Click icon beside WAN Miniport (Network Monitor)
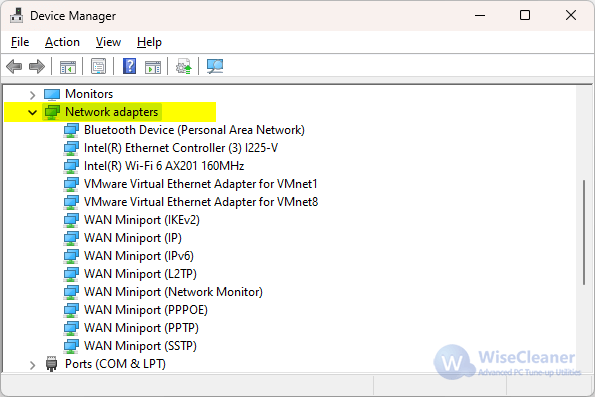Image resolution: width=595 pixels, height=397 pixels. pyautogui.click(x=71, y=292)
